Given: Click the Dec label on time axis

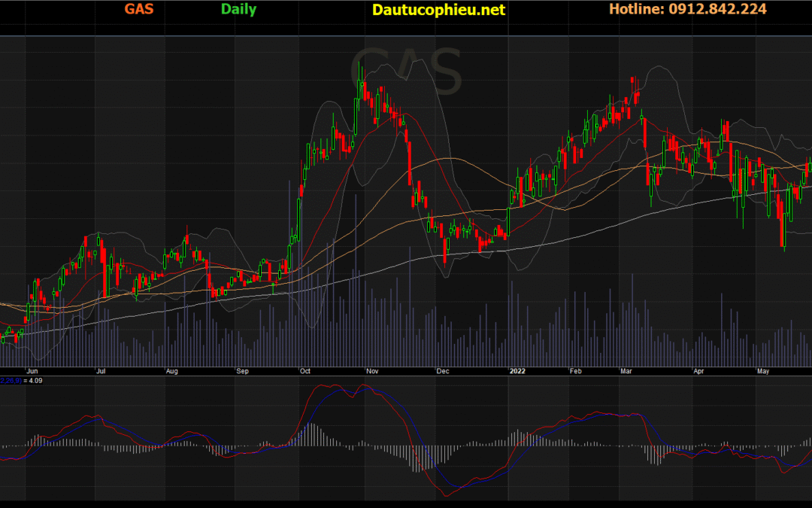Looking at the screenshot, I should click(x=442, y=371).
